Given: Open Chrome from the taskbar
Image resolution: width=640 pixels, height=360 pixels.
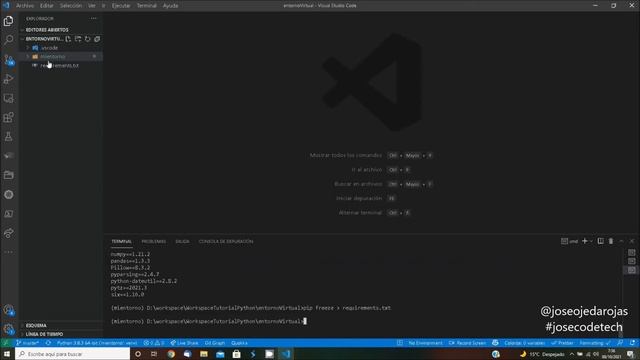Looking at the screenshot, I should click(171, 354).
